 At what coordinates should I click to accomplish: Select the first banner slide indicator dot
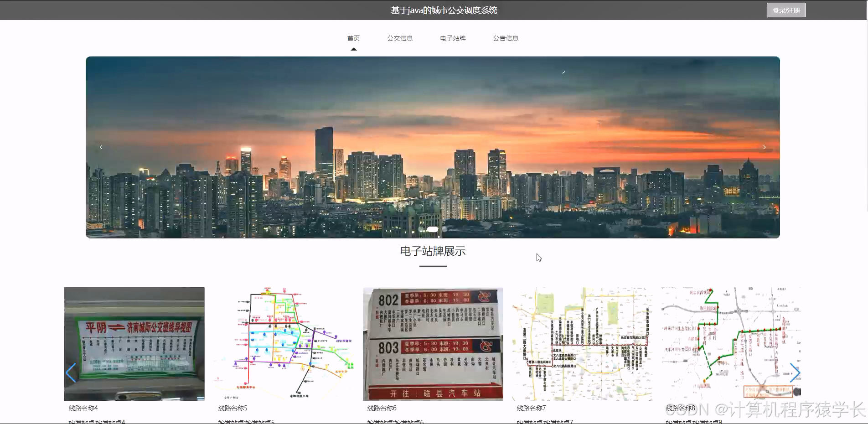click(421, 229)
